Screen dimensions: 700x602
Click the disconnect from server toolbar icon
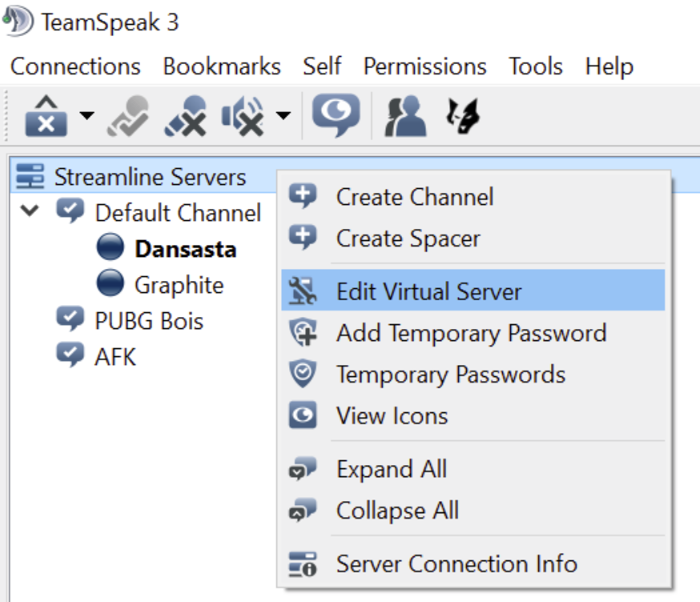[x=46, y=116]
